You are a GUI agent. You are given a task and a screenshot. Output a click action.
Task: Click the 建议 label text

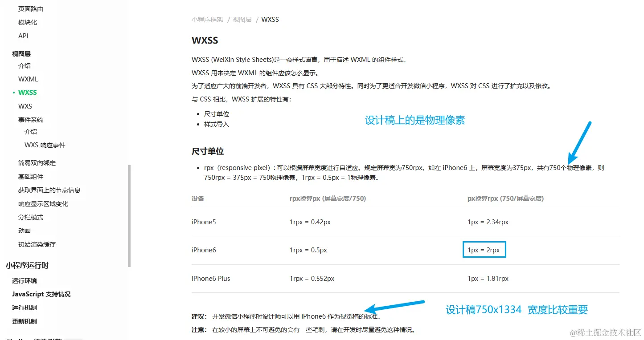(199, 316)
